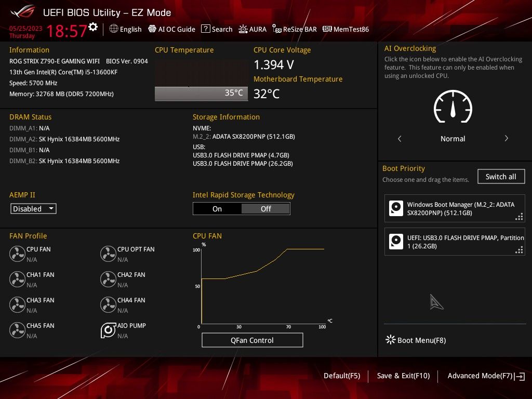Open QFan Control
This screenshot has width=532, height=399.
point(252,340)
